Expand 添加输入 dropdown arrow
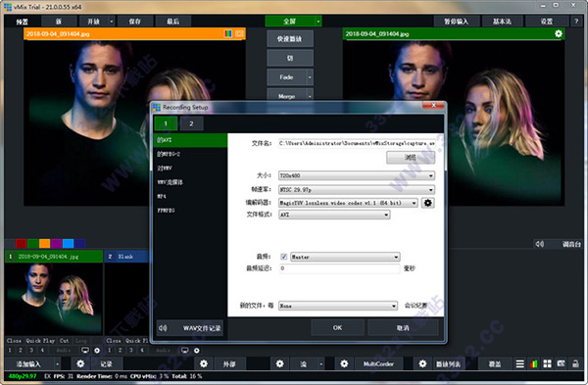This screenshot has height=385, width=588. [58, 363]
